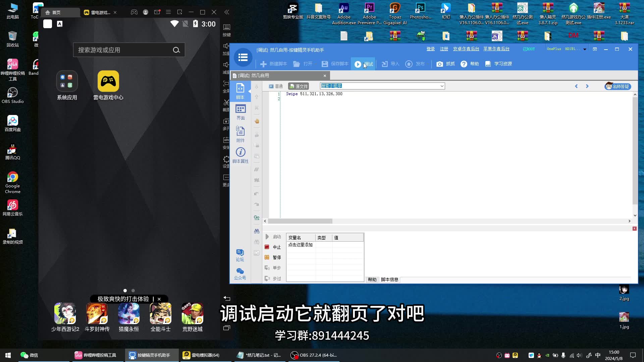Abort the script with 中止
This screenshot has width=644, height=362.
274,247
